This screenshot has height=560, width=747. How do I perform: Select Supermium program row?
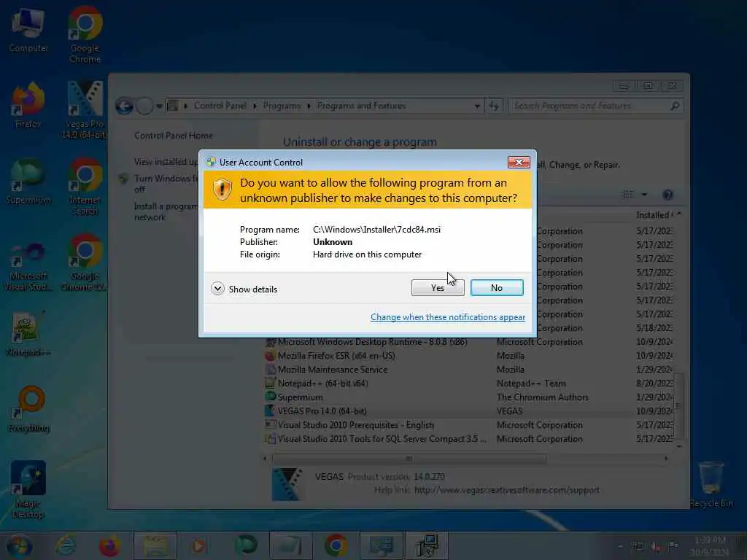coord(468,397)
